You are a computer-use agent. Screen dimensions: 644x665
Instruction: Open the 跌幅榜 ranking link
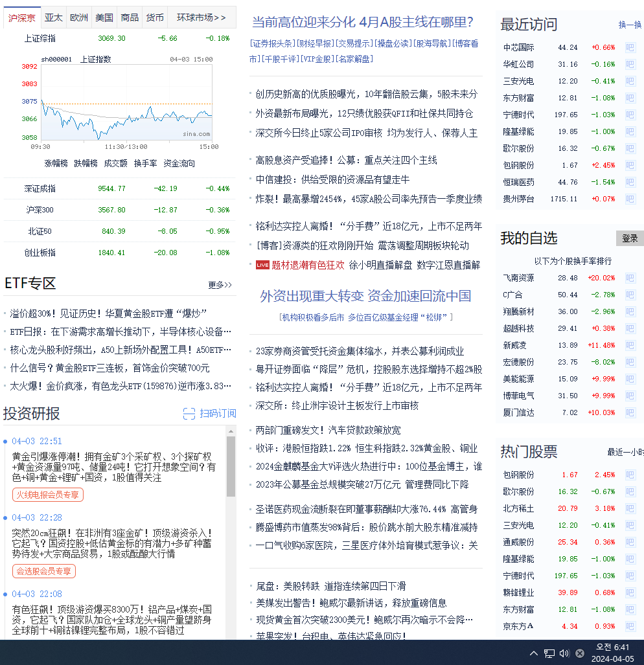(x=86, y=163)
